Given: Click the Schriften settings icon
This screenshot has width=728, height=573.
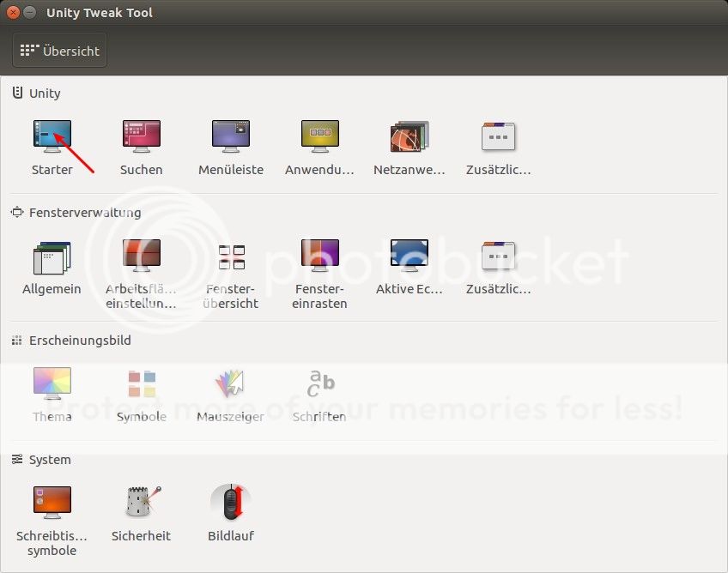Looking at the screenshot, I should pyautogui.click(x=319, y=384).
